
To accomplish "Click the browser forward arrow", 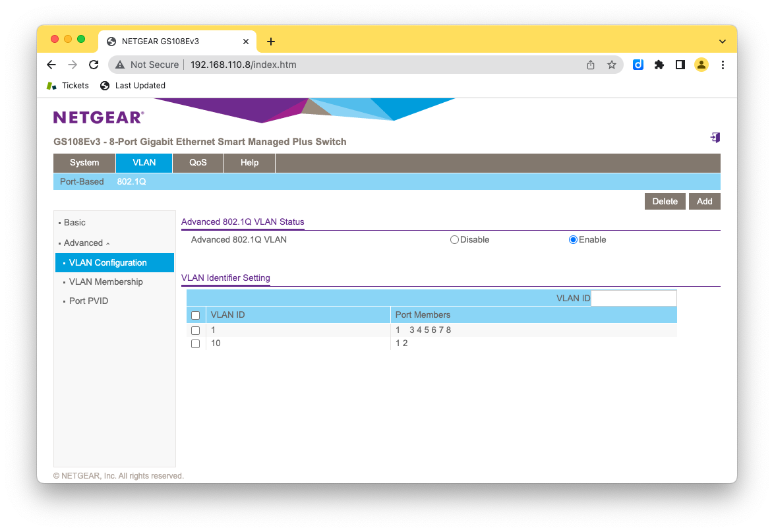I will point(73,65).
